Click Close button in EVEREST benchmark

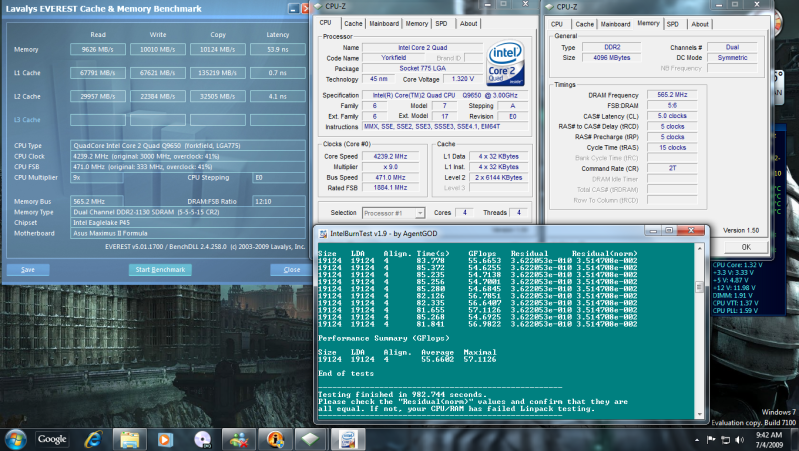tap(291, 270)
